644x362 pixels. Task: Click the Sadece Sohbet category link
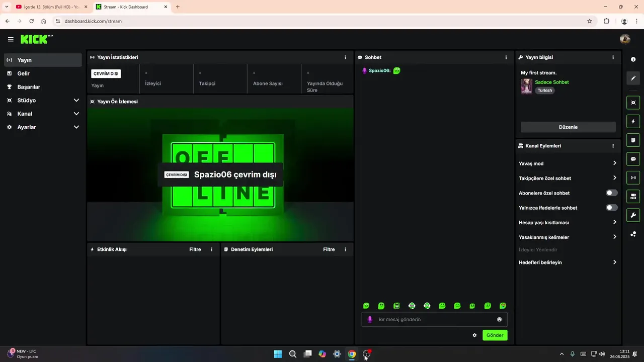(x=552, y=82)
